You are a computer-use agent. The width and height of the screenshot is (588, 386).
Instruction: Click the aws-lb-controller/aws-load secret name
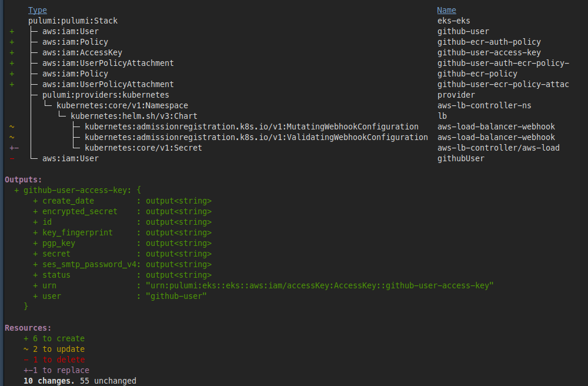click(x=499, y=148)
